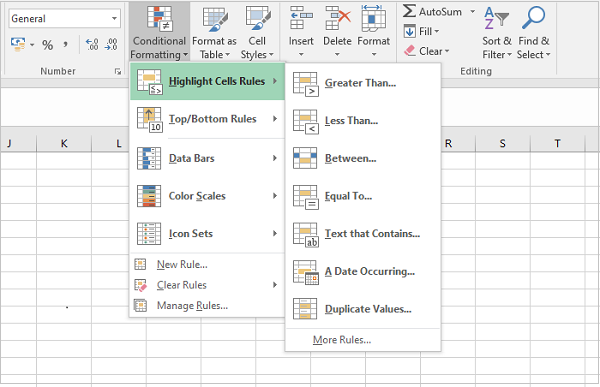
Task: Open the General number format dropdown
Action: (x=114, y=18)
